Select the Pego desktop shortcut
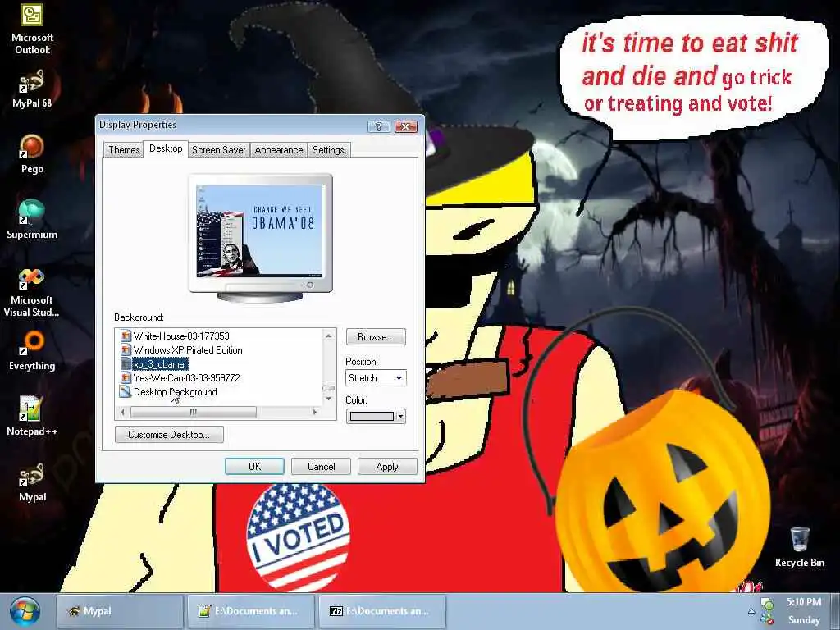Screen dimensions: 840x630 pyautogui.click(x=32, y=154)
